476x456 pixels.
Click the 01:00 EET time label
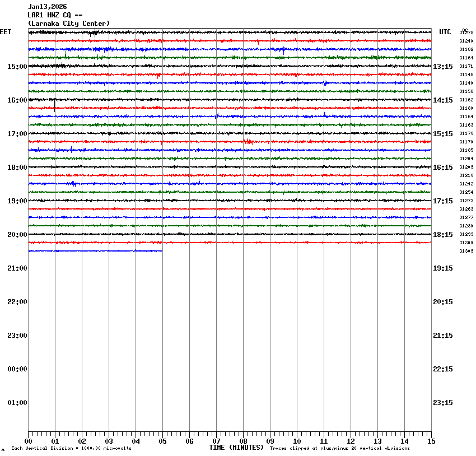[17, 403]
